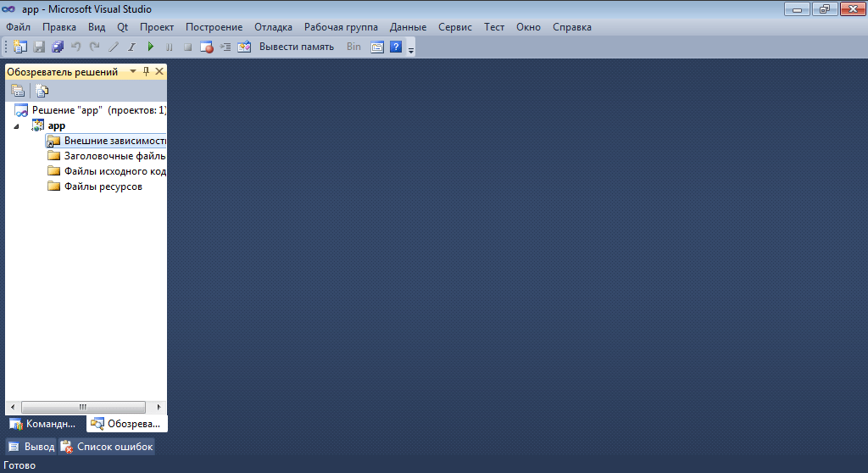
Task: Click folder icon of Файлы исходного кода
Action: pos(53,170)
